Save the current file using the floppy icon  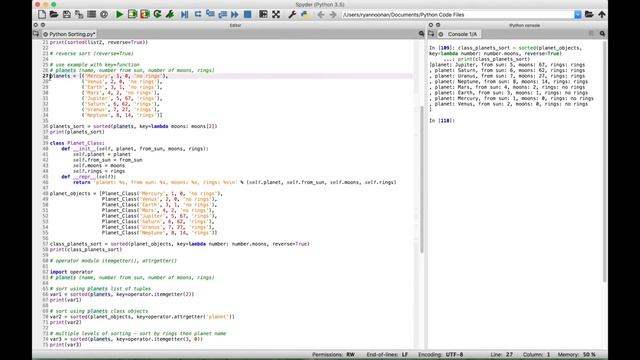pos(67,14)
